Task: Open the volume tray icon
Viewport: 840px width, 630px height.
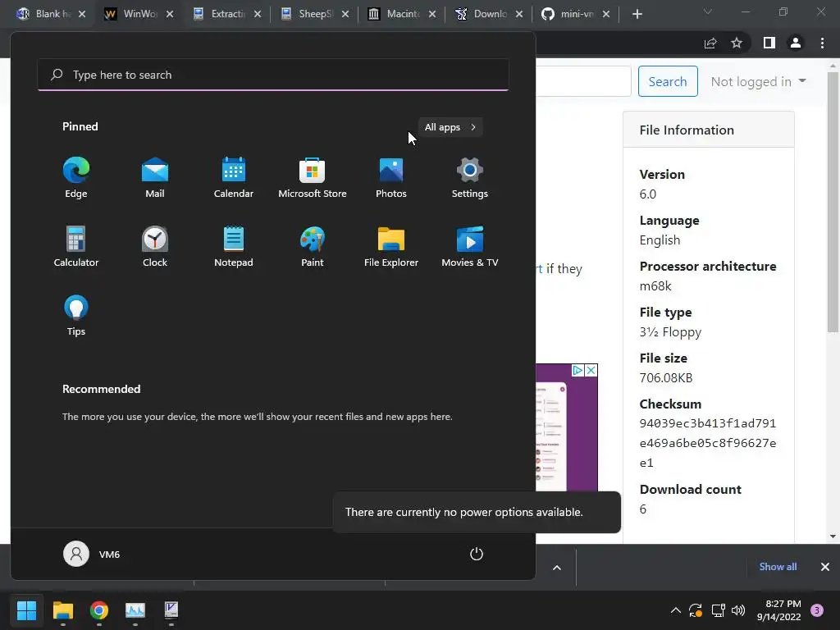Action: (738, 610)
